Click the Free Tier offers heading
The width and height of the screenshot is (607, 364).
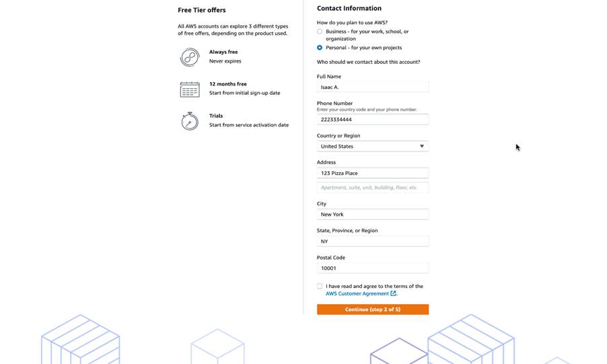[x=202, y=10]
